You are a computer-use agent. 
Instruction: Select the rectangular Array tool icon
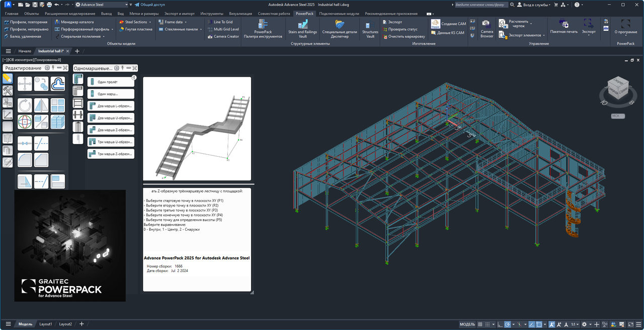(58, 105)
